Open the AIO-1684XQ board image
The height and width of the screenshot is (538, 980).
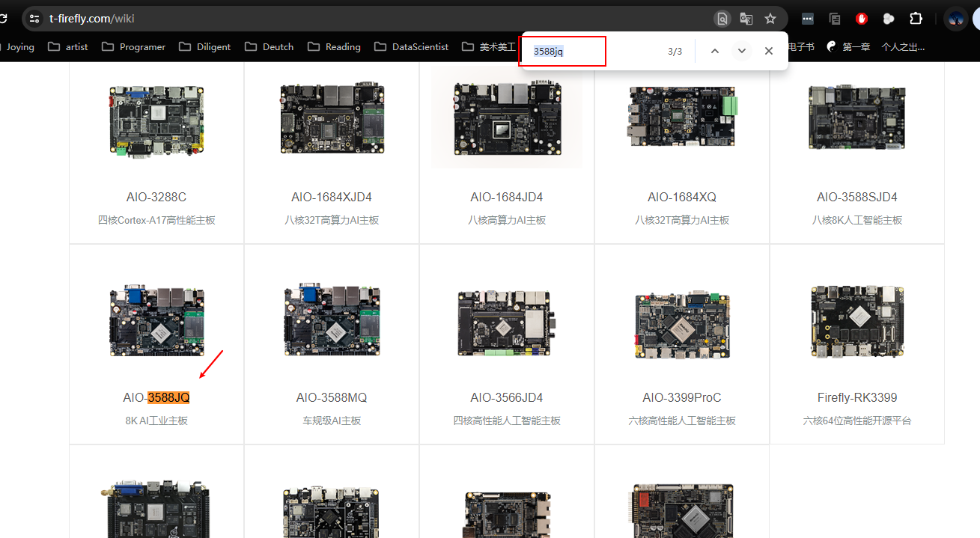pyautogui.click(x=682, y=116)
